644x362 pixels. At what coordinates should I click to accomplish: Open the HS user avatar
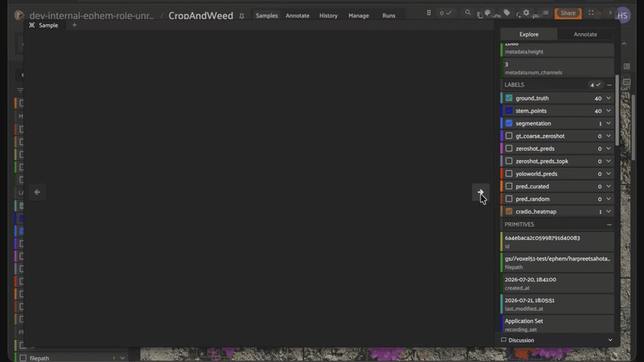pos(623,16)
